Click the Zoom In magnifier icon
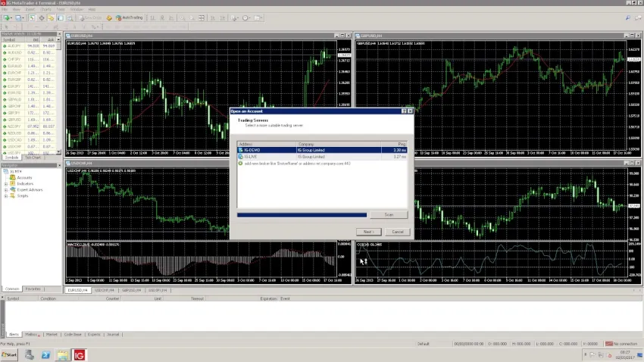This screenshot has width=644, height=362. 182,17
